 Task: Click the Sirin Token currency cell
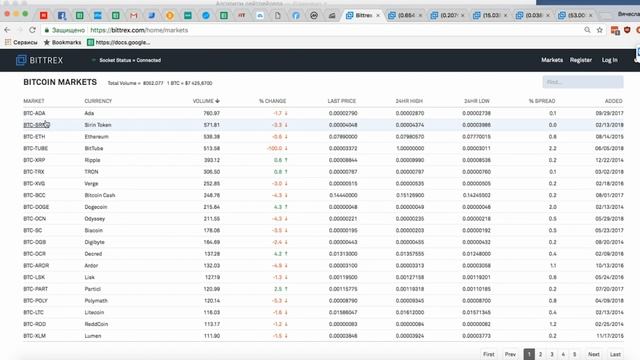click(x=98, y=125)
